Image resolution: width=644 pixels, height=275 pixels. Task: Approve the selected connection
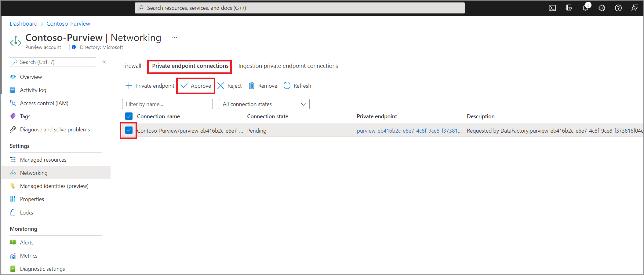point(196,86)
